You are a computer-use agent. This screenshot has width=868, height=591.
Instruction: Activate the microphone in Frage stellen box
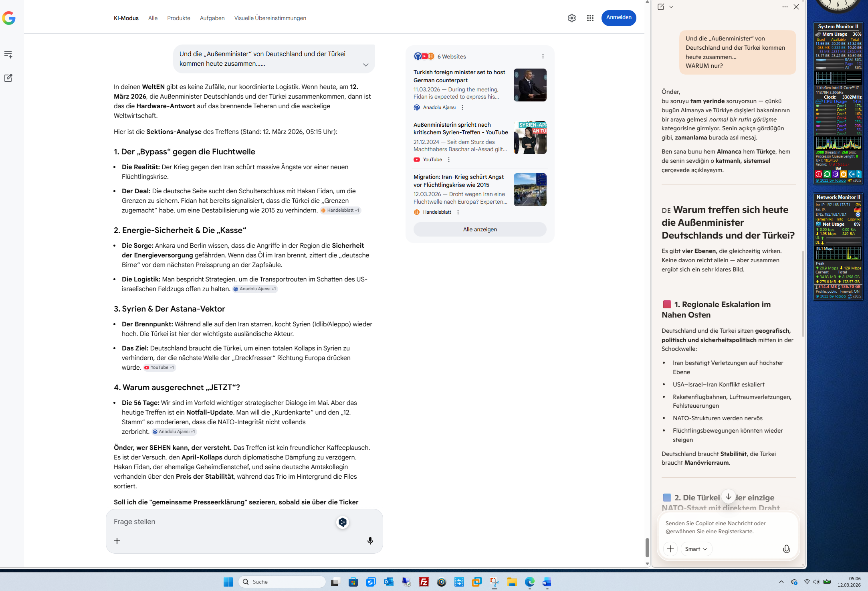coord(370,540)
